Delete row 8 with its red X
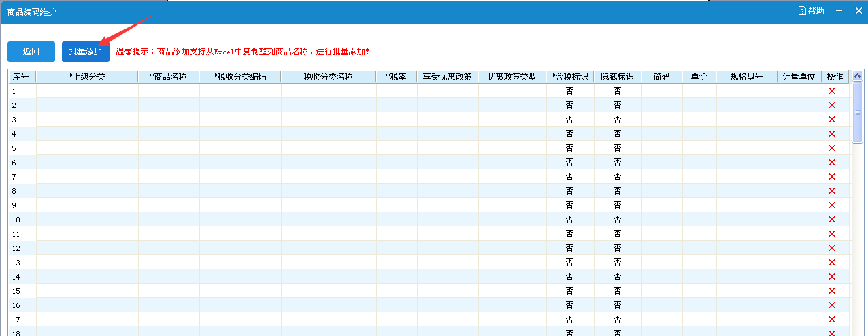 tap(831, 191)
